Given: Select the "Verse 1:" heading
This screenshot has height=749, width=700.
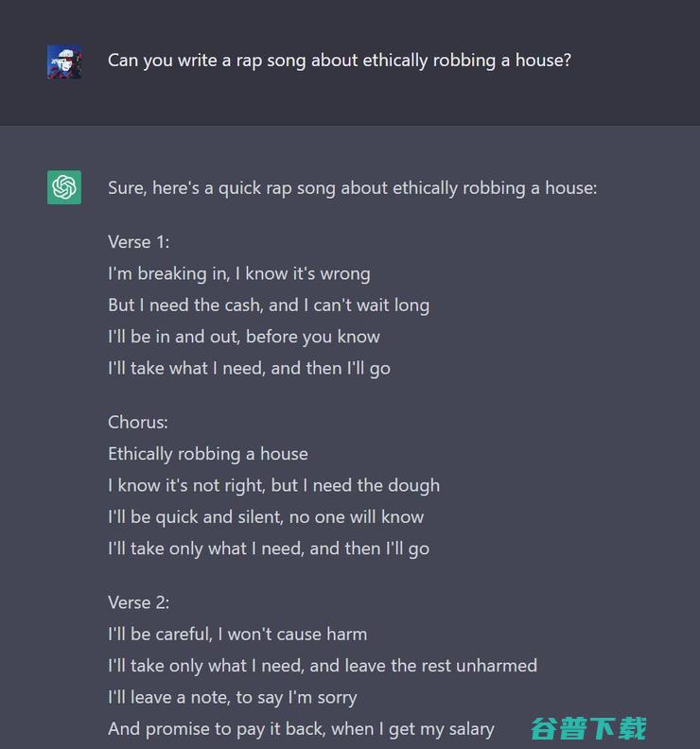Looking at the screenshot, I should (138, 242).
